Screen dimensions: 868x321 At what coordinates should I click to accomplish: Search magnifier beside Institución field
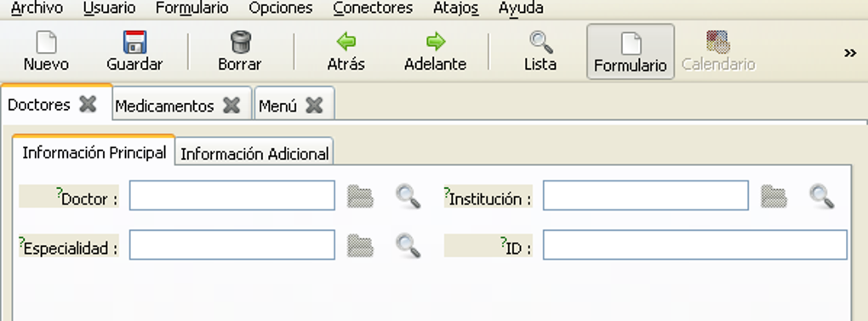(821, 197)
